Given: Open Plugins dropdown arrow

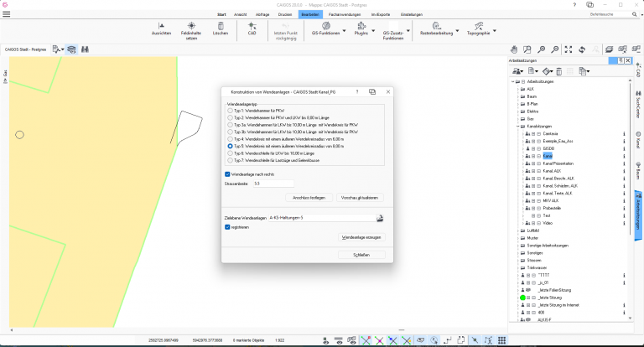Looking at the screenshot, I should point(373,31).
